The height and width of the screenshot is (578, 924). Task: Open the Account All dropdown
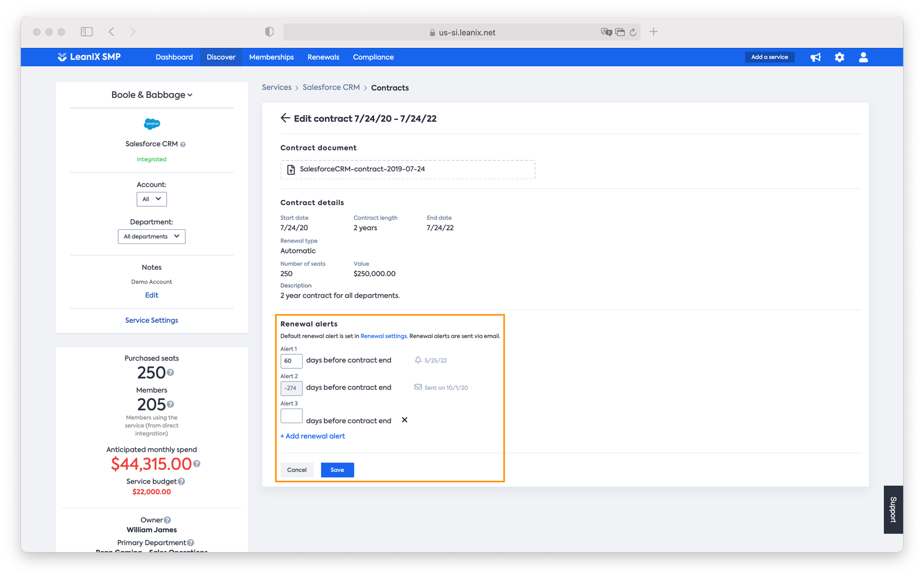pos(152,199)
